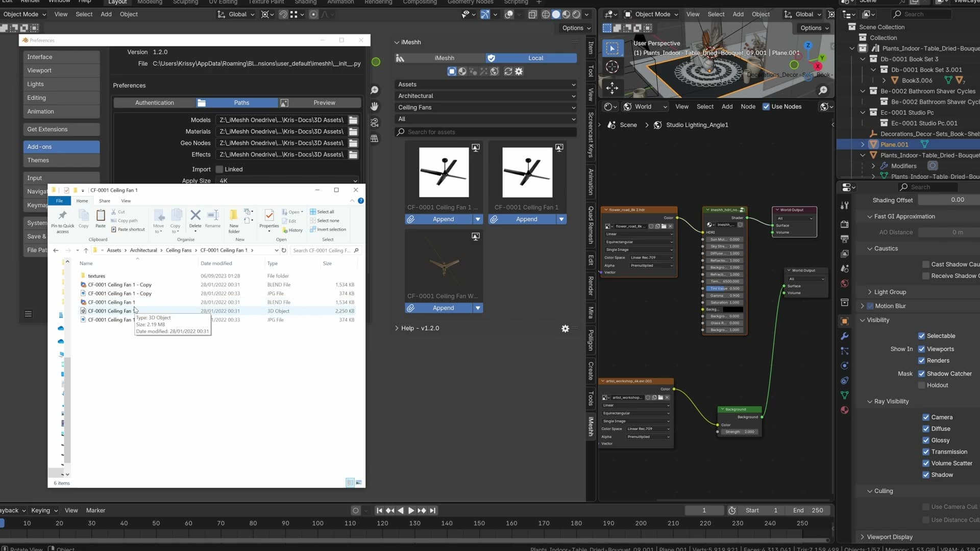Viewport: 980px width, 551px height.
Task: Click the Pan view hand icon
Action: (375, 106)
